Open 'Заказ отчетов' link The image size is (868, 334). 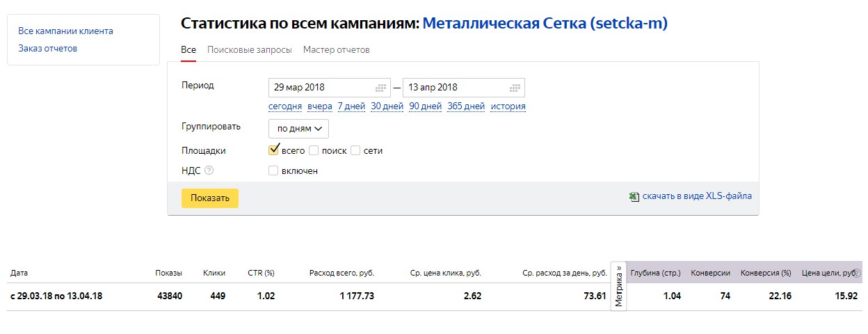pyautogui.click(x=48, y=49)
